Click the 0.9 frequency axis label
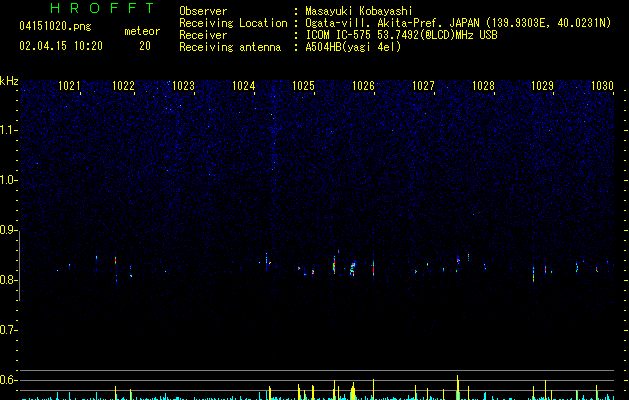This screenshot has height=400, width=629. [9, 230]
